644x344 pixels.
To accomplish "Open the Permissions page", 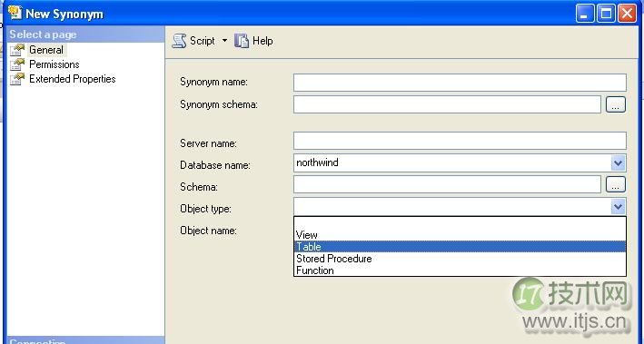I will (54, 64).
